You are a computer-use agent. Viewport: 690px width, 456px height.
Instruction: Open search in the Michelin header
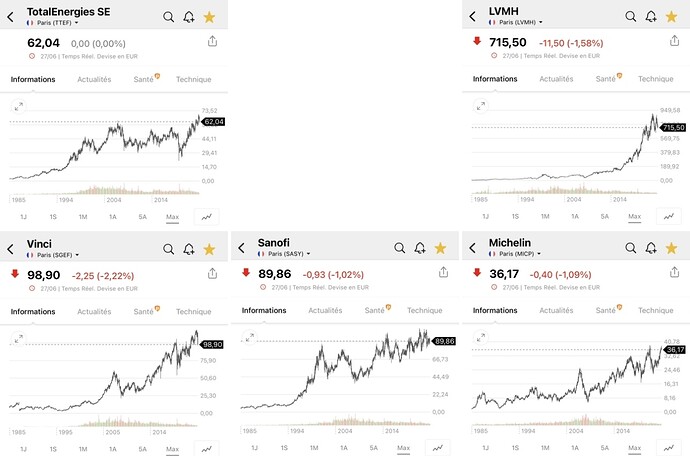coord(630,248)
